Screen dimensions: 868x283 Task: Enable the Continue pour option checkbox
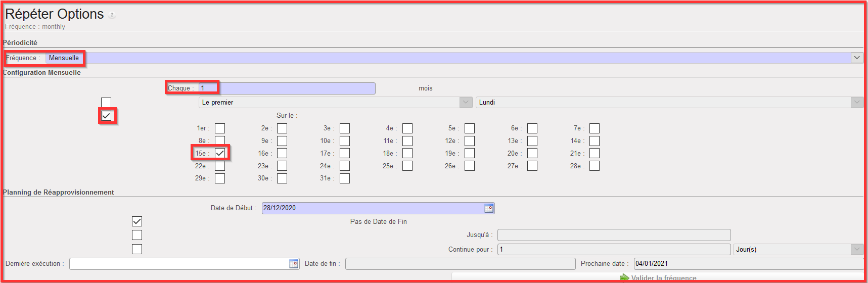point(137,249)
